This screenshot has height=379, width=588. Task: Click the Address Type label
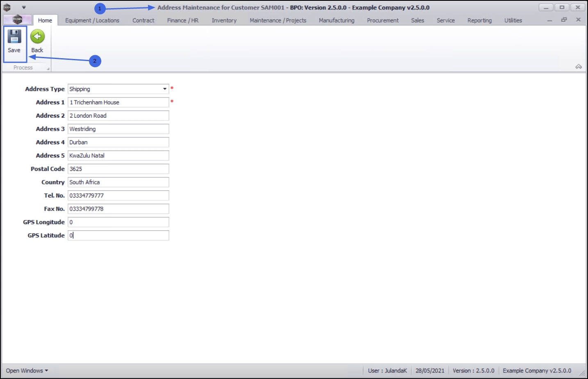pyautogui.click(x=45, y=89)
